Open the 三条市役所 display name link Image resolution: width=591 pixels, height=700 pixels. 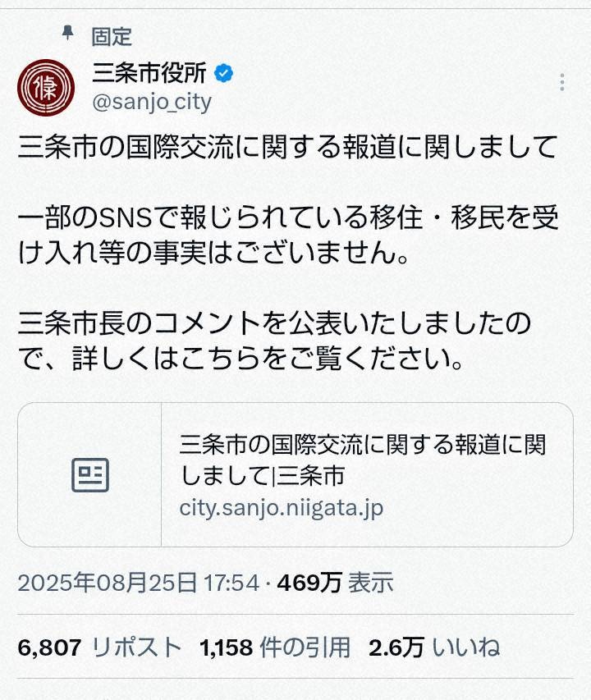[149, 74]
